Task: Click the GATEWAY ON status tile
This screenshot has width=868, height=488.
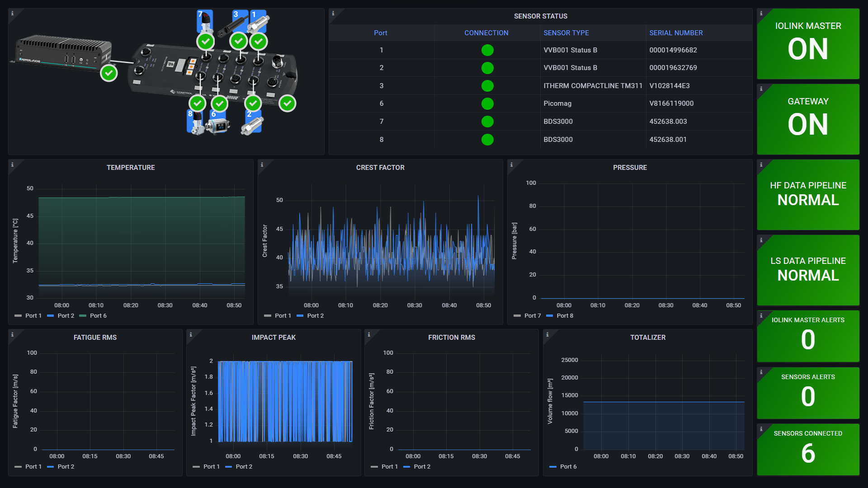Action: (808, 119)
